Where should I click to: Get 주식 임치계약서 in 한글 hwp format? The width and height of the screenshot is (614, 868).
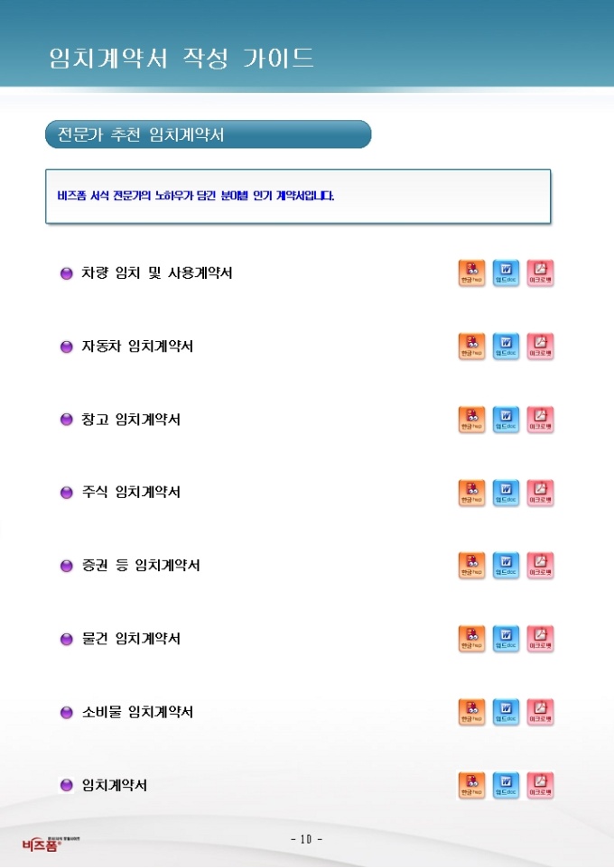[x=471, y=493]
